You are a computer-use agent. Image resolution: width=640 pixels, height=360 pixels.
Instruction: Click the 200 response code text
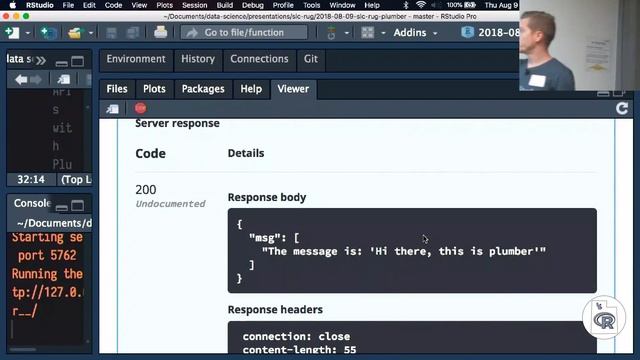[x=146, y=190]
